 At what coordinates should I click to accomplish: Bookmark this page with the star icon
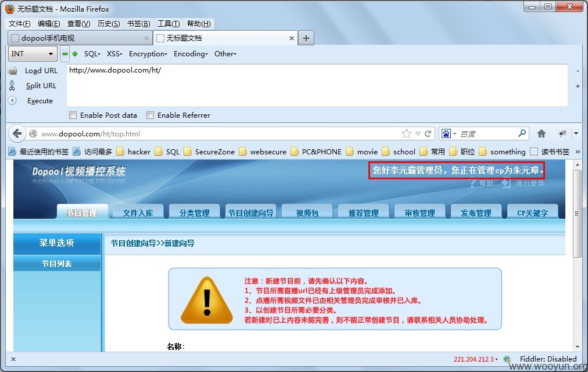pos(407,133)
